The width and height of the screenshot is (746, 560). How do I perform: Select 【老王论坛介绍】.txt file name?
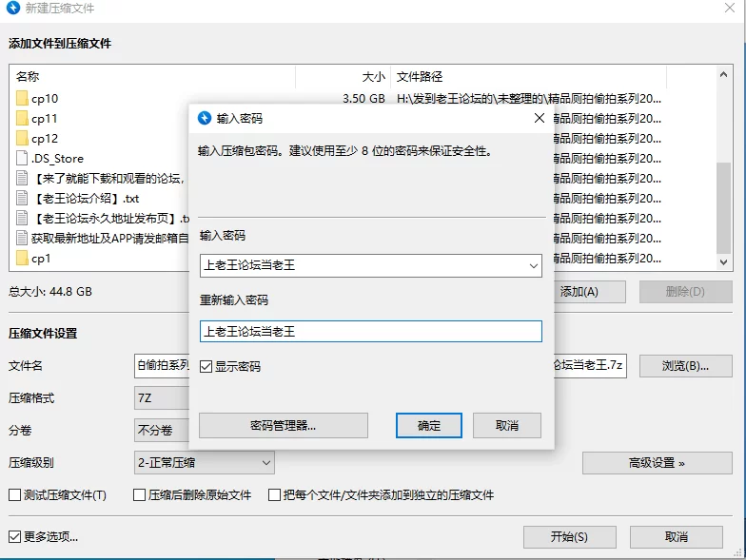pyautogui.click(x=86, y=198)
